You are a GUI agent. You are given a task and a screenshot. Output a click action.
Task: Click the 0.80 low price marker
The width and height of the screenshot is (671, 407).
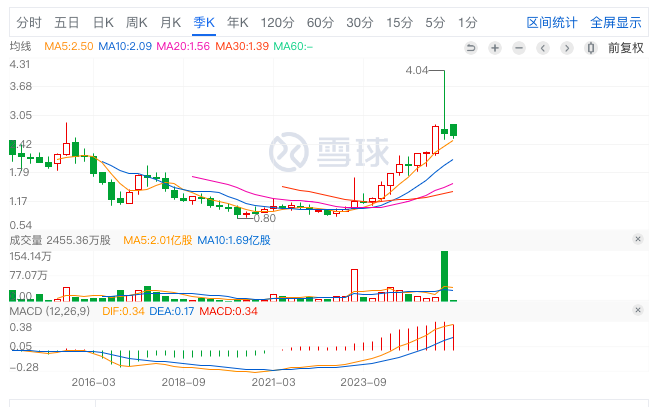click(265, 218)
